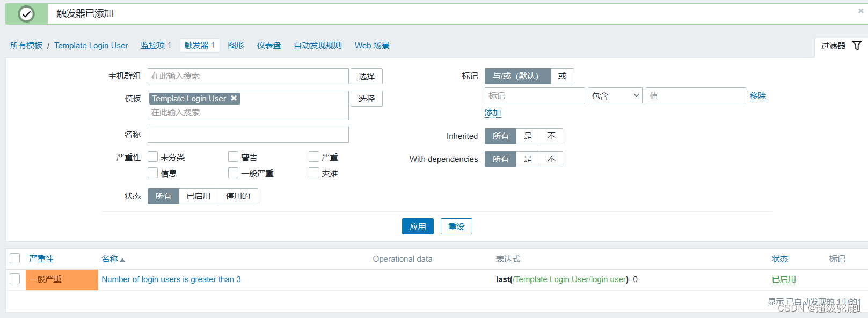Image resolution: width=868 pixels, height=318 pixels.
Task: Select all triggers header checkbox
Action: 15,258
